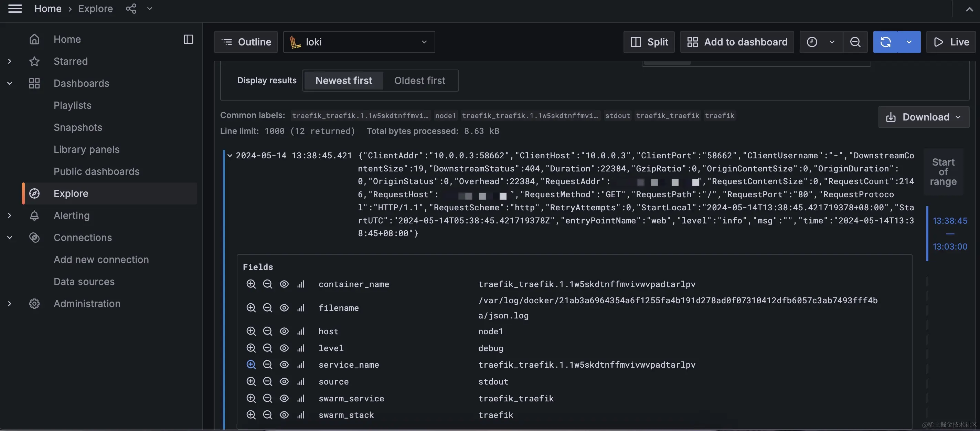
Task: Filter out value on host field
Action: [x=267, y=331]
